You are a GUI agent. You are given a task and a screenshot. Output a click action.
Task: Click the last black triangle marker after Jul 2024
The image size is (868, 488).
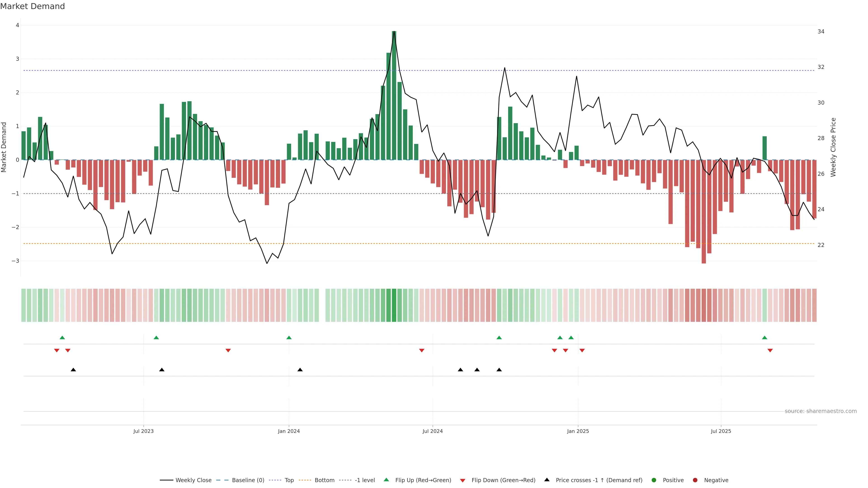point(499,370)
